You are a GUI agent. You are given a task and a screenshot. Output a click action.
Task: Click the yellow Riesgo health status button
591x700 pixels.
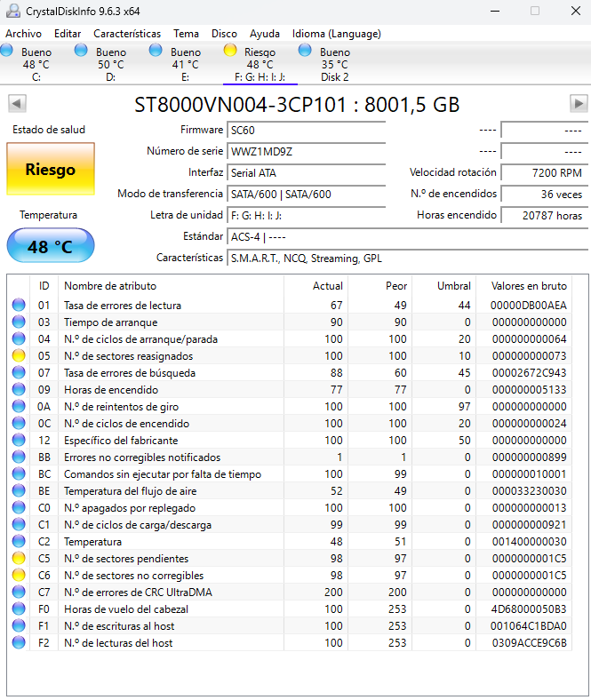click(x=50, y=169)
